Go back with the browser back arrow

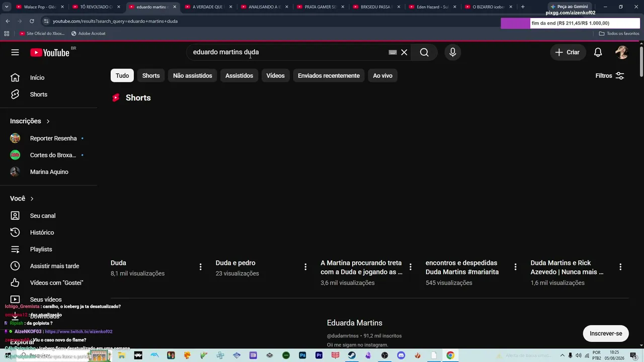pos(8,21)
